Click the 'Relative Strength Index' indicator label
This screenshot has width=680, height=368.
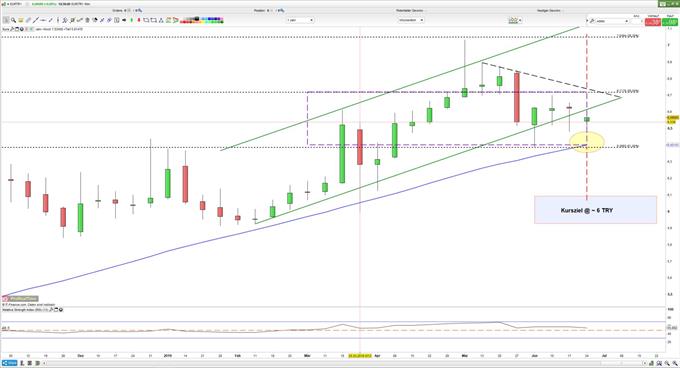tap(24, 309)
